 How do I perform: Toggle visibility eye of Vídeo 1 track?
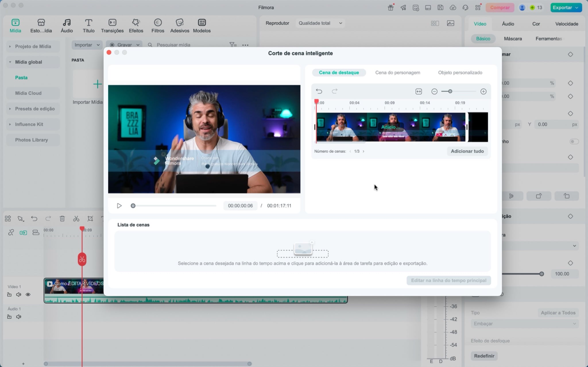(x=28, y=294)
